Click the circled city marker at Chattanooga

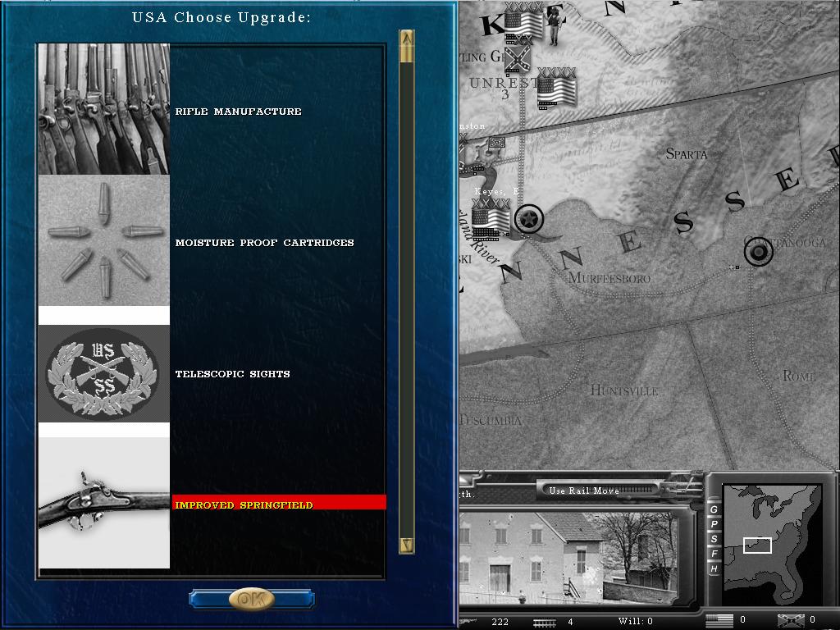click(759, 251)
